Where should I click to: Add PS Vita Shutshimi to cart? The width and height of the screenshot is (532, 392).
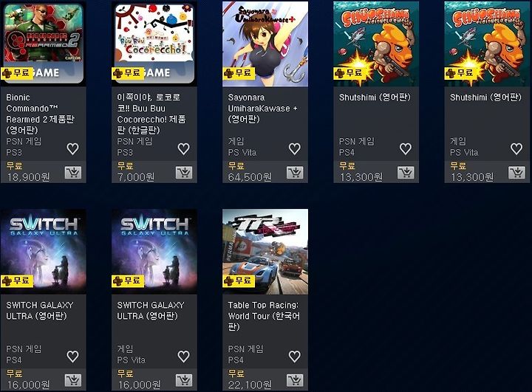pos(516,173)
